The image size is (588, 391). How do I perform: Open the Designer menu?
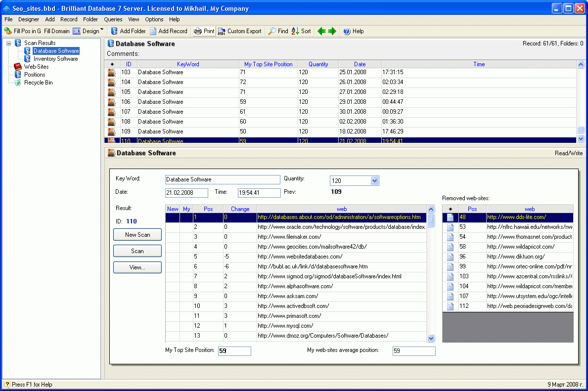(29, 19)
